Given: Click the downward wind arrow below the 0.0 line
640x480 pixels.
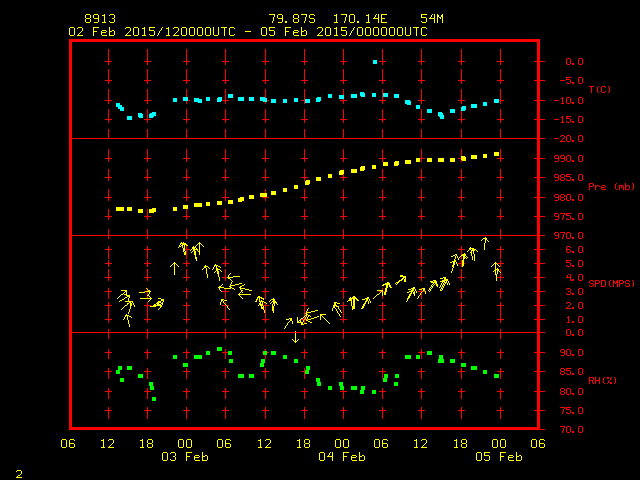Looking at the screenshot, I should tap(296, 337).
